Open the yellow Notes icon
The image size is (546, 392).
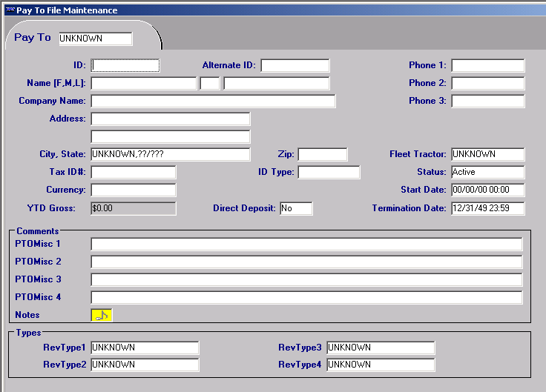[x=102, y=315]
